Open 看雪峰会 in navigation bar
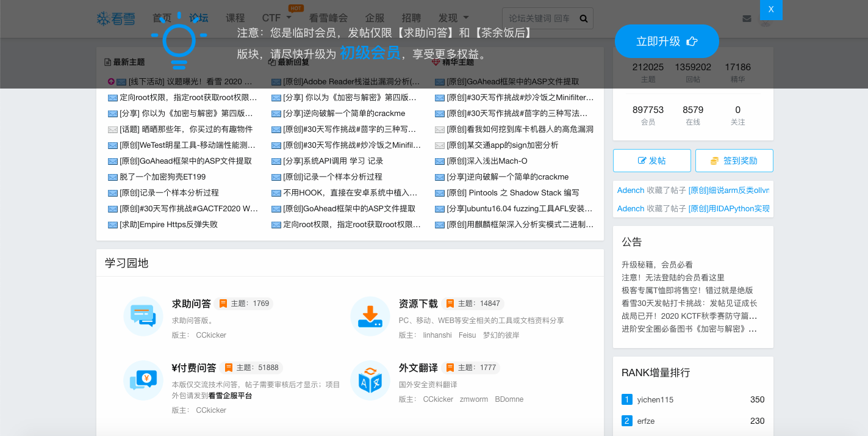This screenshot has height=436, width=868. 328,18
